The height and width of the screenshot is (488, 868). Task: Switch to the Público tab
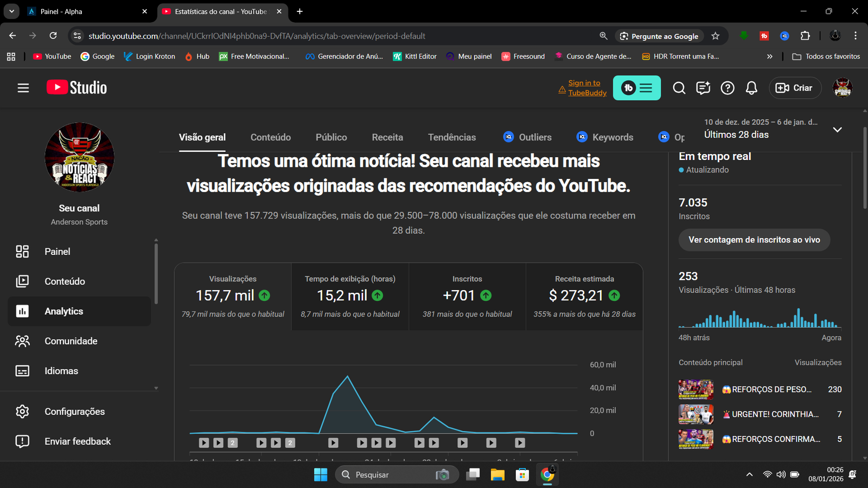331,137
